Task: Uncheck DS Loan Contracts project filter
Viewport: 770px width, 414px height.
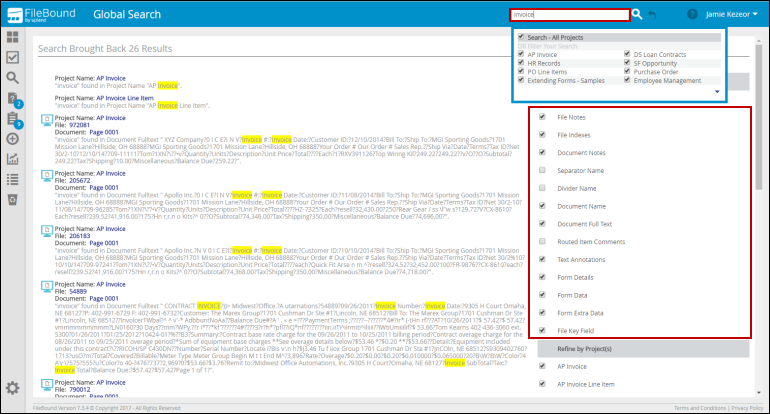Action: [x=627, y=54]
